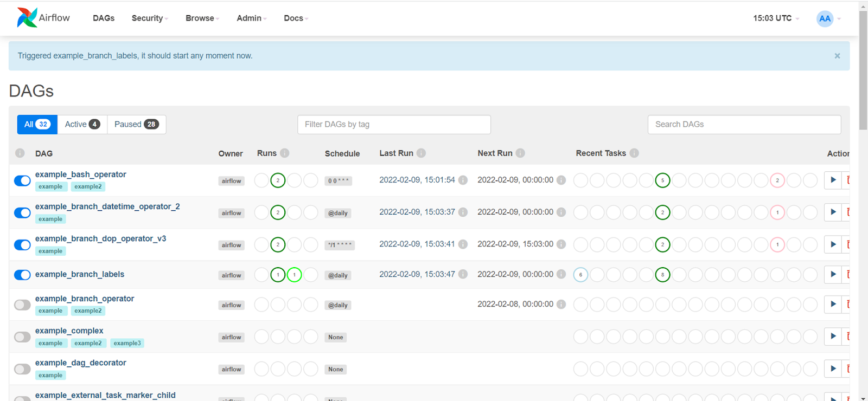
Task: Open example_complex DAG link
Action: click(x=69, y=330)
